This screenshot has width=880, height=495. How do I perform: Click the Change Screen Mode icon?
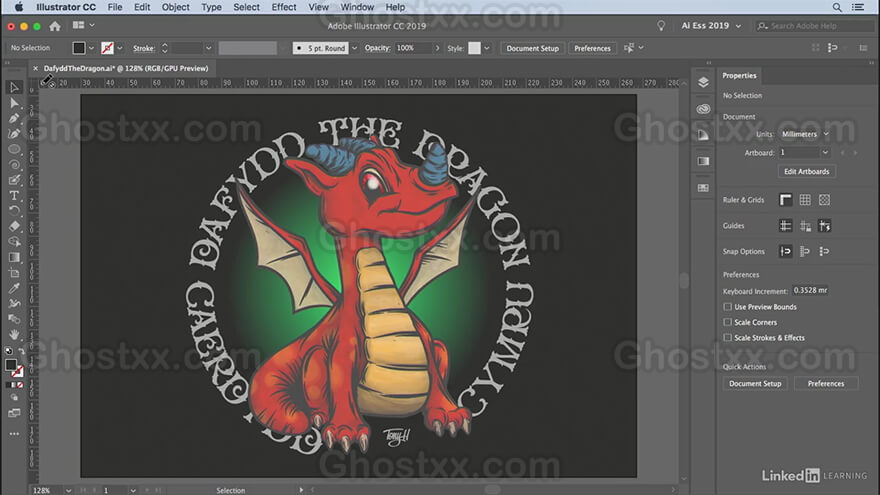point(14,413)
